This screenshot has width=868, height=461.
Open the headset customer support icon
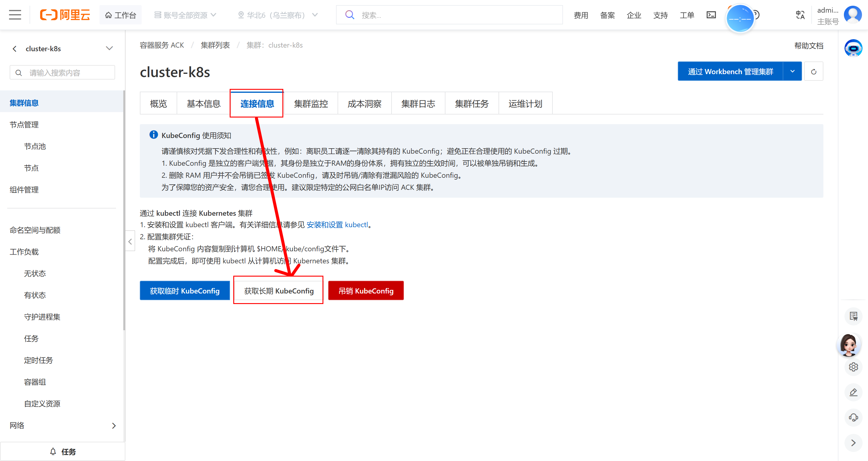853,418
